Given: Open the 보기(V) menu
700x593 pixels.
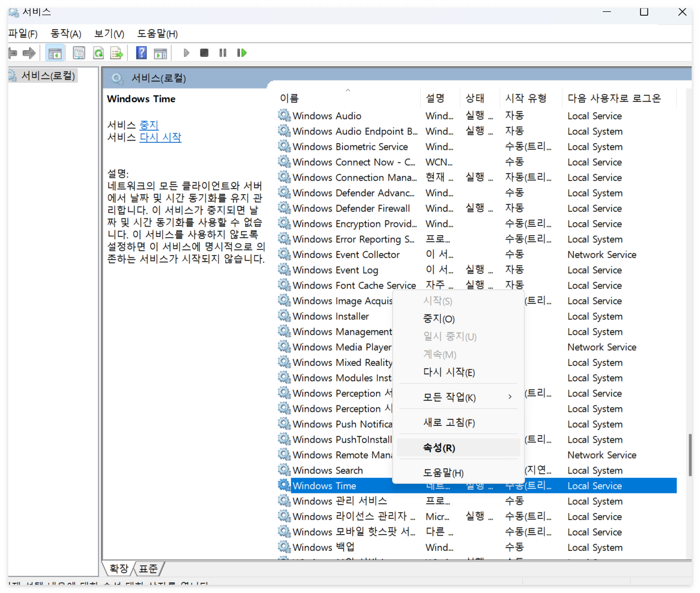Looking at the screenshot, I should pos(109,34).
